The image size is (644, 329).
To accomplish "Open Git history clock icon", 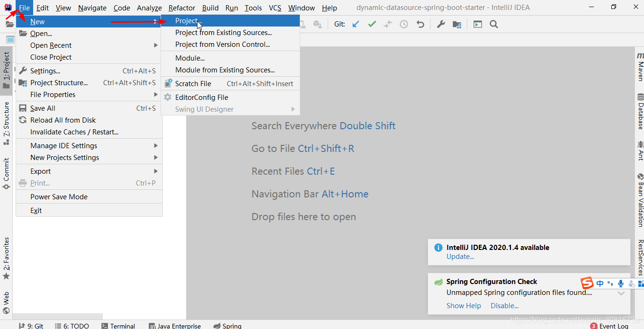I will point(404,24).
